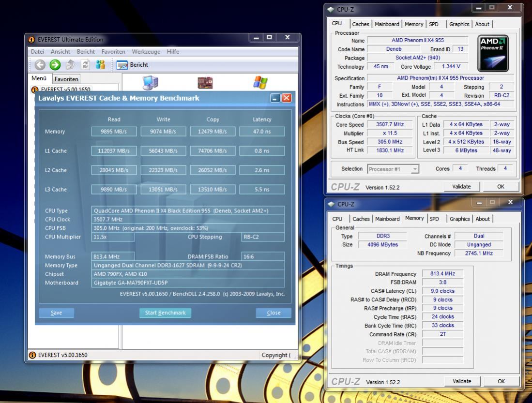Open About tab in lower CPU-Z

click(483, 219)
